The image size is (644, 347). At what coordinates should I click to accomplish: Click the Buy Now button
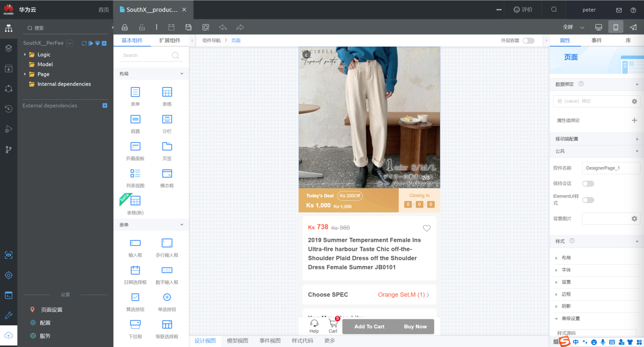pyautogui.click(x=415, y=327)
